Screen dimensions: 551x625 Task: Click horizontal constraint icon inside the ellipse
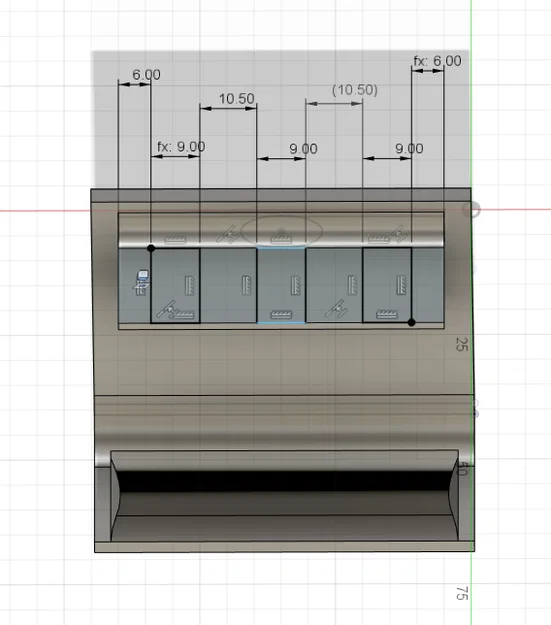(281, 239)
